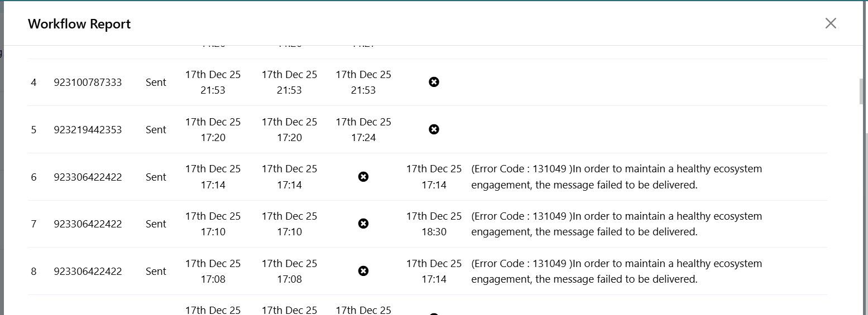The height and width of the screenshot is (315, 868).
Task: Click the error 131049 message in row 7
Action: click(616, 224)
